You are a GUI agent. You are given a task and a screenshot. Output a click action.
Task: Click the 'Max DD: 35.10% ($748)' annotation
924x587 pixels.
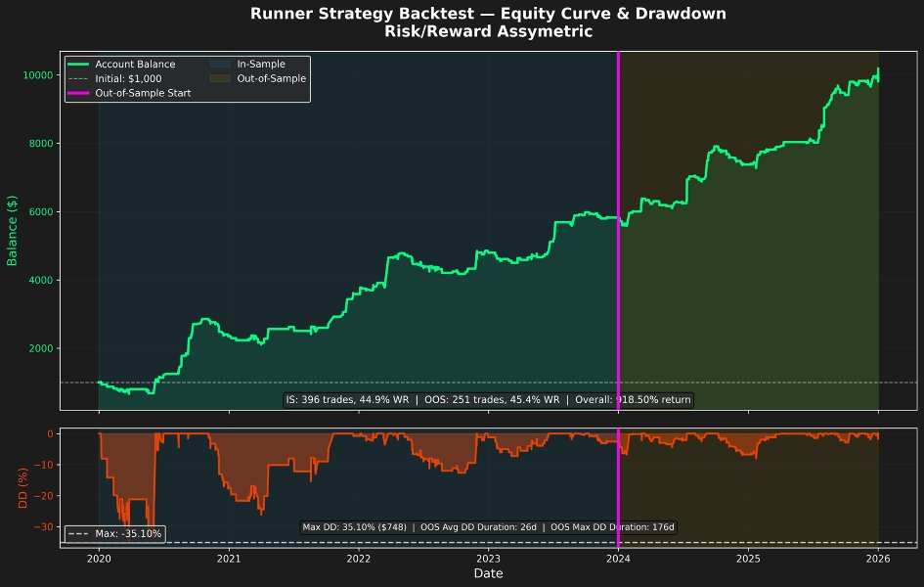tap(354, 527)
